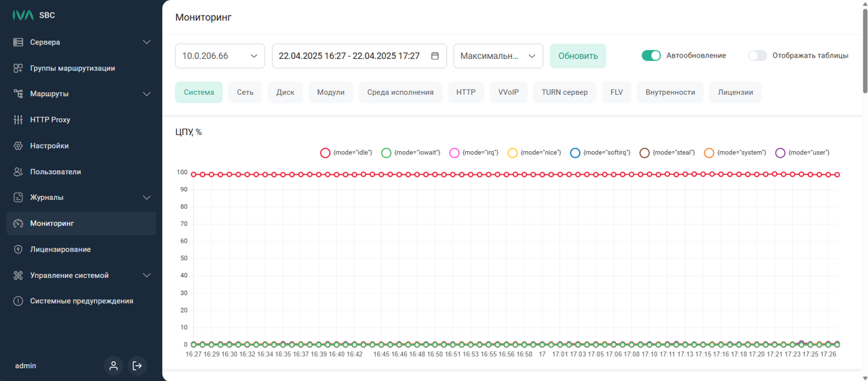868x381 pixels.
Task: Open the 10.0.206.66 server dropdown
Action: (x=220, y=56)
